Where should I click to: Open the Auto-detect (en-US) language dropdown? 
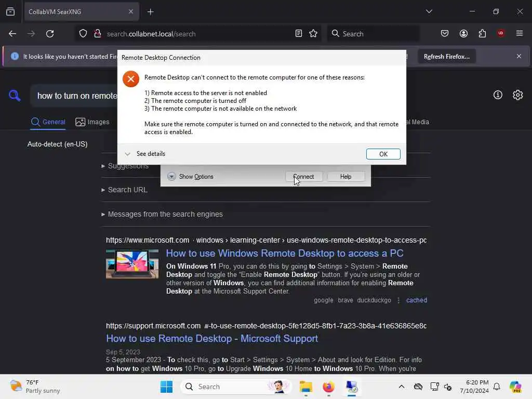pos(57,144)
